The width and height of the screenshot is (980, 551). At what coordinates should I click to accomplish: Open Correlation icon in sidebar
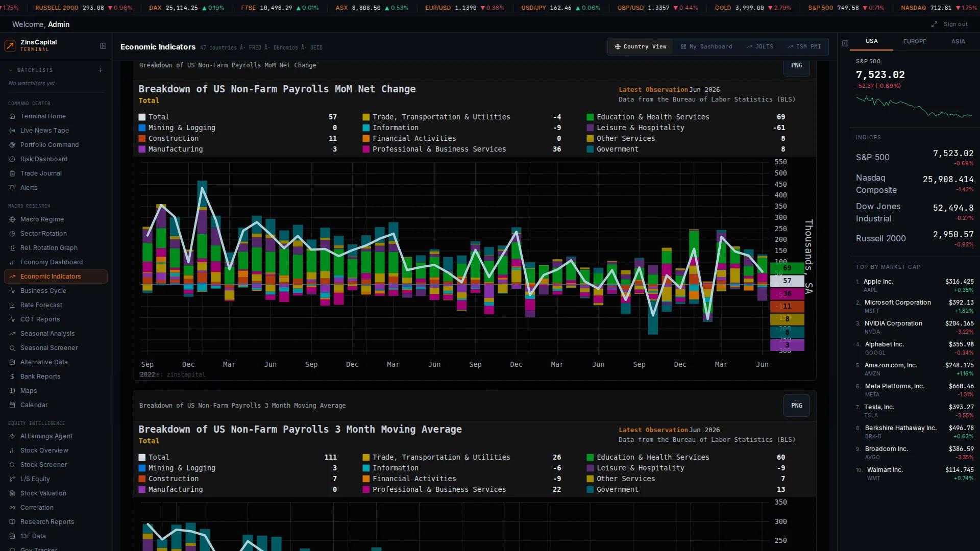12,508
